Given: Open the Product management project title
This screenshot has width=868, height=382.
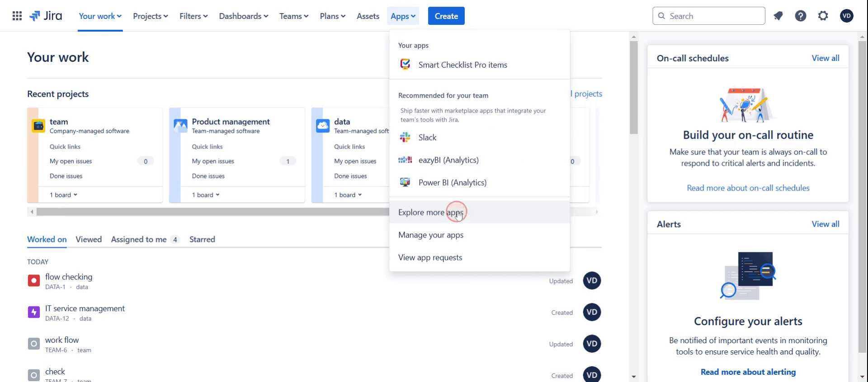Looking at the screenshot, I should [231, 121].
